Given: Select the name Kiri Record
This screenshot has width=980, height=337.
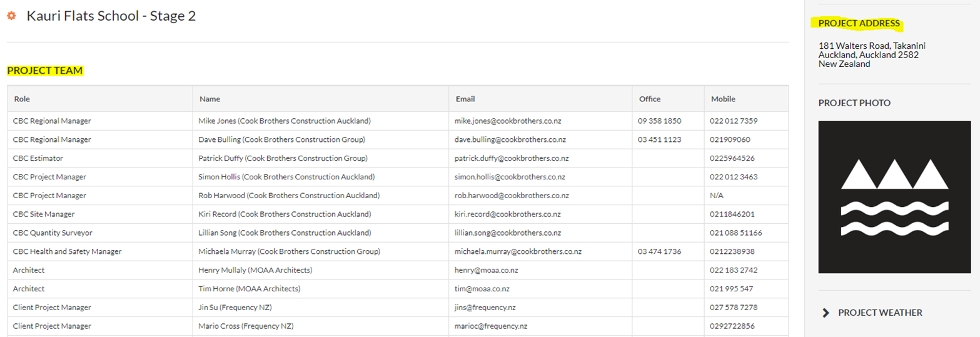Looking at the screenshot, I should tap(218, 214).
